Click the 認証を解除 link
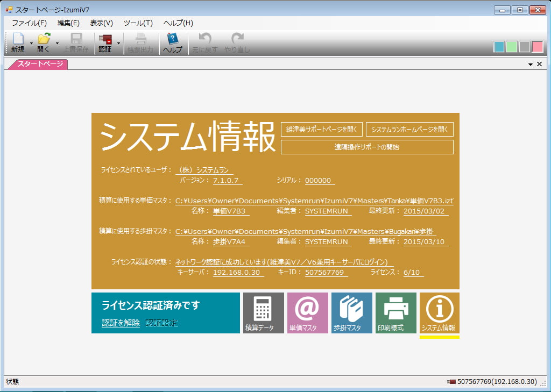The height and width of the screenshot is (392, 551). point(121,323)
